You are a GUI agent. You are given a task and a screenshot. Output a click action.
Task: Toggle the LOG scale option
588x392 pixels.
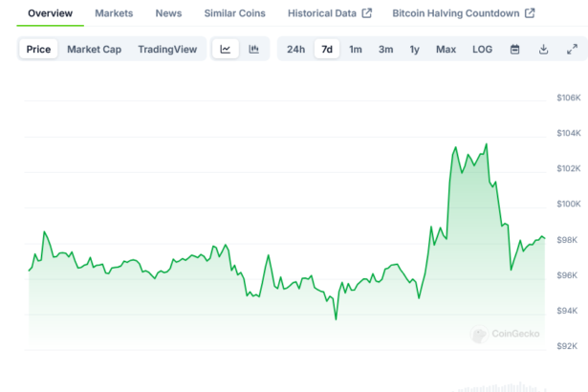483,49
